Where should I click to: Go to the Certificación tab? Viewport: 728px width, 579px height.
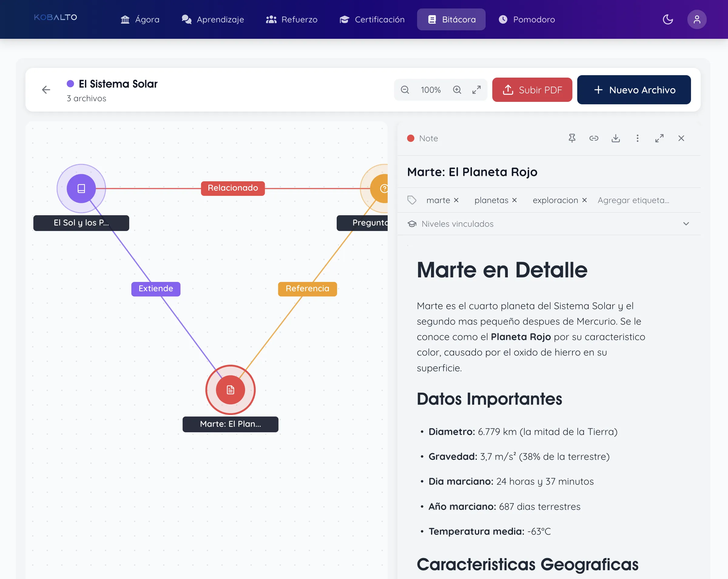pos(372,20)
